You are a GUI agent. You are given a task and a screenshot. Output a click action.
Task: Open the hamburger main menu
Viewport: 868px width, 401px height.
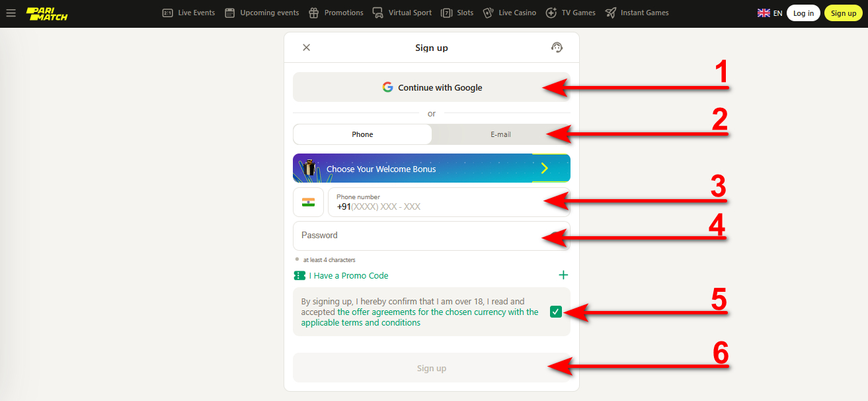click(x=11, y=13)
